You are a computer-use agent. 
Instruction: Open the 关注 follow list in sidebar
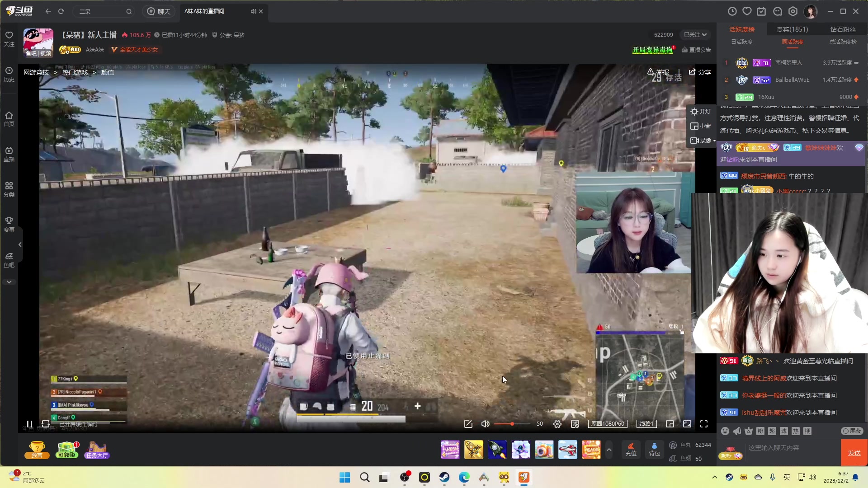9,39
